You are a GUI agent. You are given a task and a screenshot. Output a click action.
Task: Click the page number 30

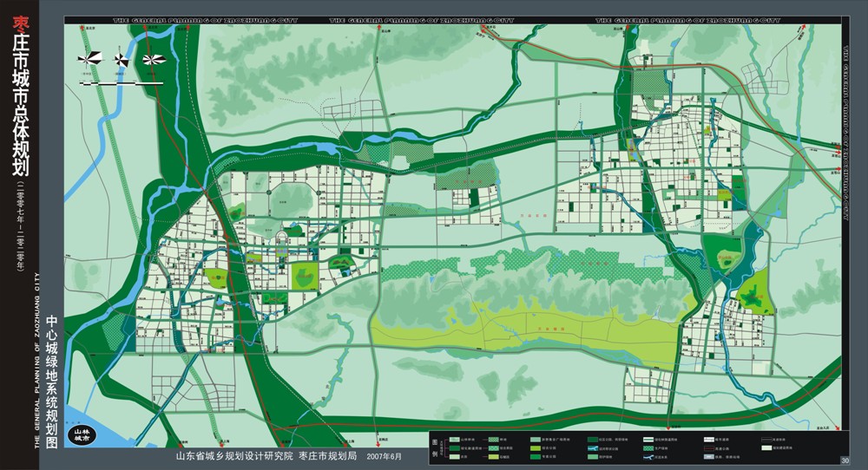[x=845, y=460]
